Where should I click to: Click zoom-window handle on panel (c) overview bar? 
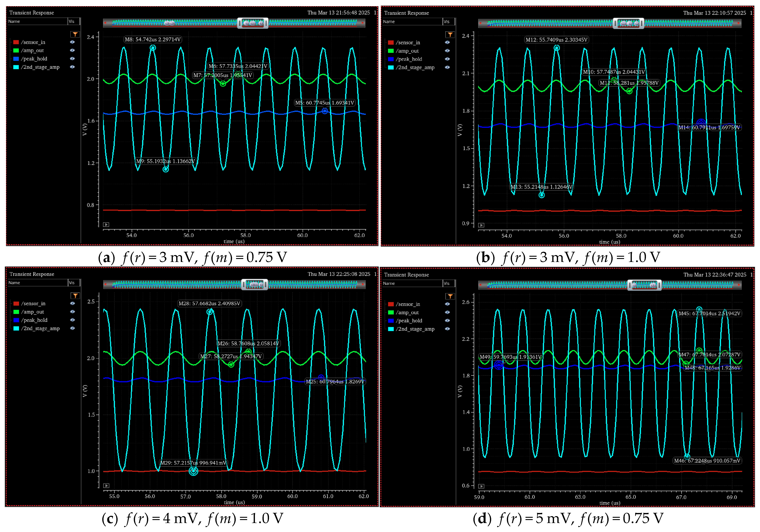coord(255,284)
